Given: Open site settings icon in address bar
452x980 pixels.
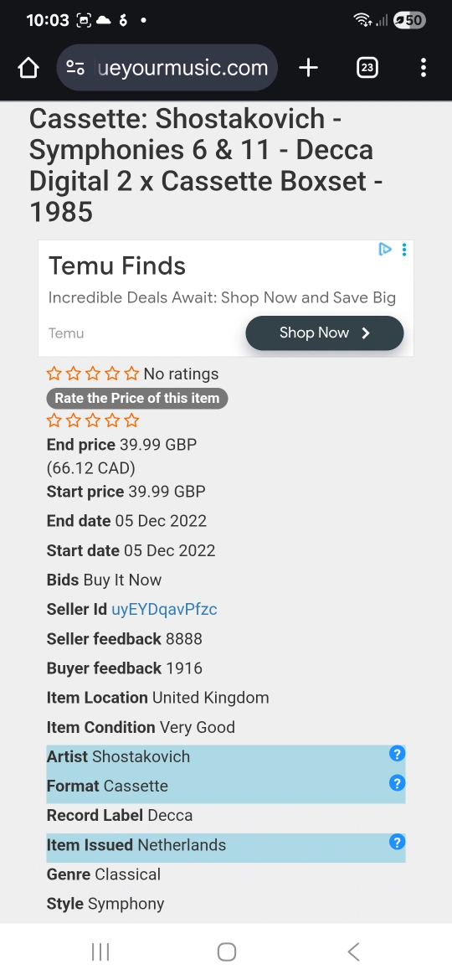Looking at the screenshot, I should tap(75, 68).
